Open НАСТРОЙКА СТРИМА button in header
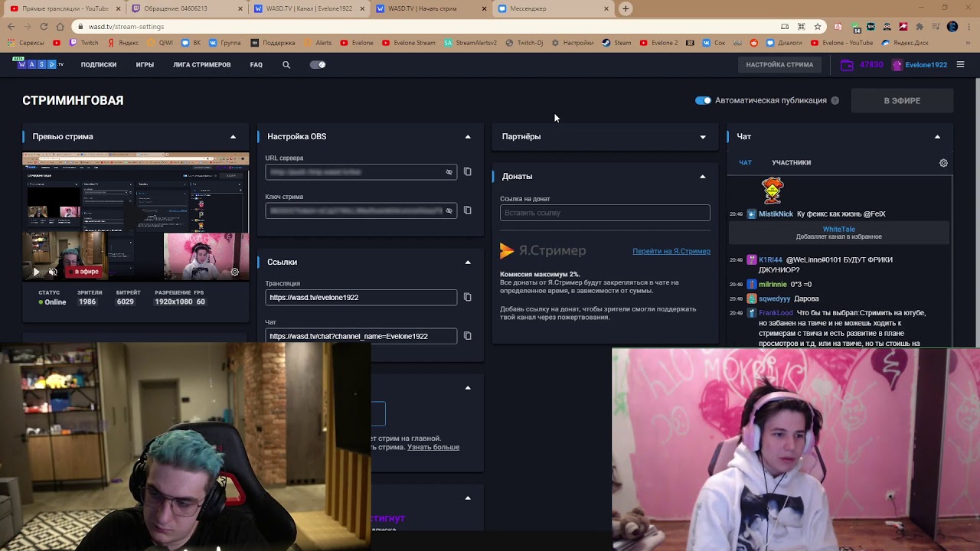980x551 pixels. click(779, 65)
